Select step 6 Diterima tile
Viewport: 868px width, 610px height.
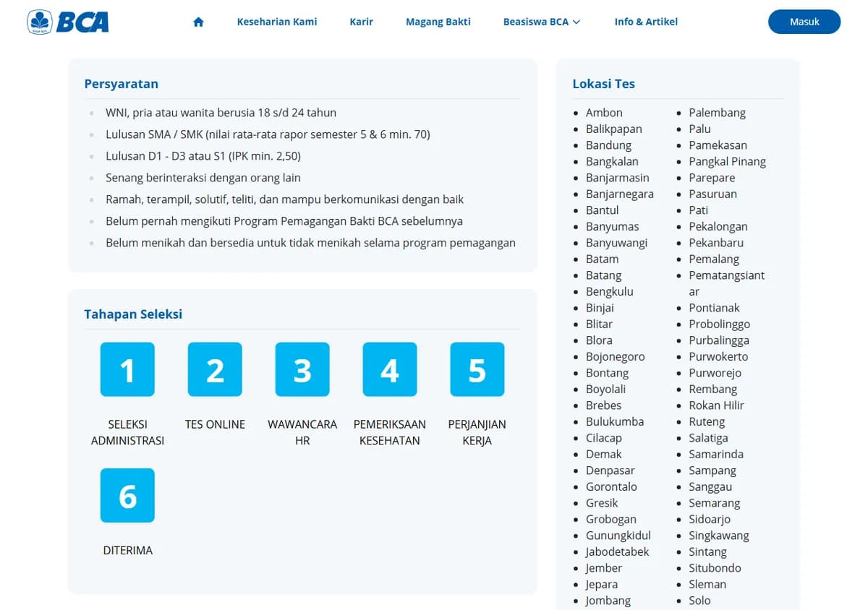point(127,495)
